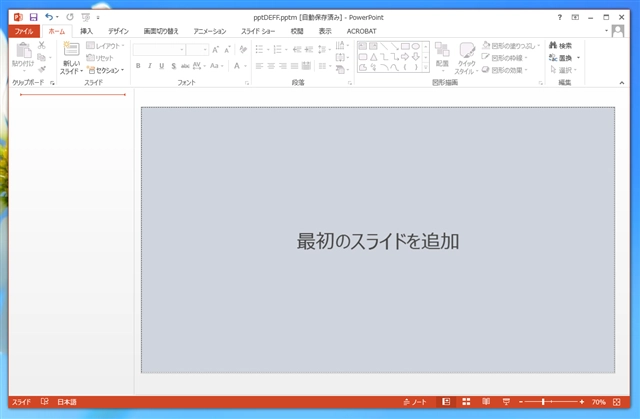Toggle Italic formatting
Image resolution: width=640 pixels, height=419 pixels.
(x=150, y=66)
